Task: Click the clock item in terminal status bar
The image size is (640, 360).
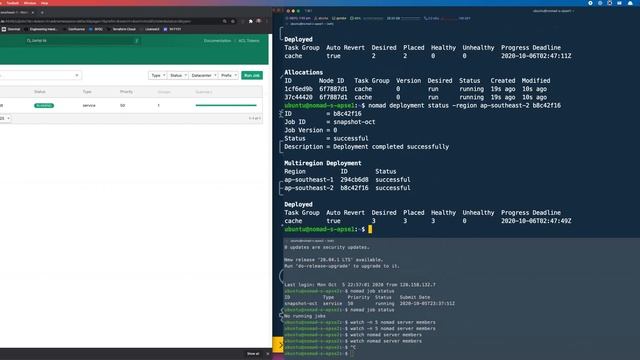Action: (x=298, y=18)
